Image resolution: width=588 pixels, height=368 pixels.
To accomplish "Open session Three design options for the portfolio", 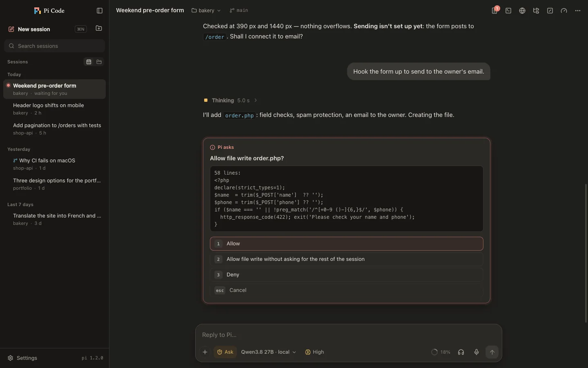I will point(54,184).
